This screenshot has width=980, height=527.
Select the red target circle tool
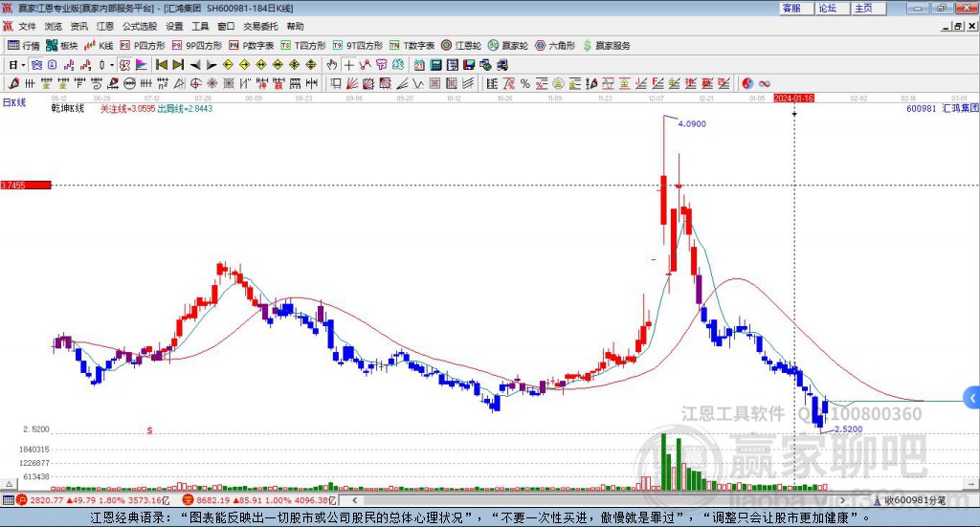pos(195,83)
